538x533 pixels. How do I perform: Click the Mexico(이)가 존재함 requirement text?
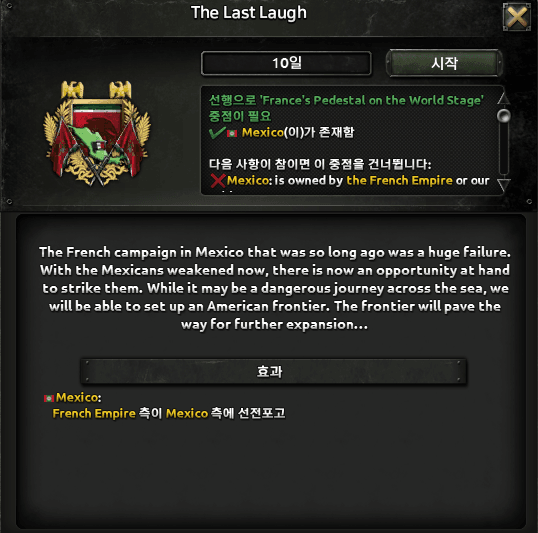point(298,132)
